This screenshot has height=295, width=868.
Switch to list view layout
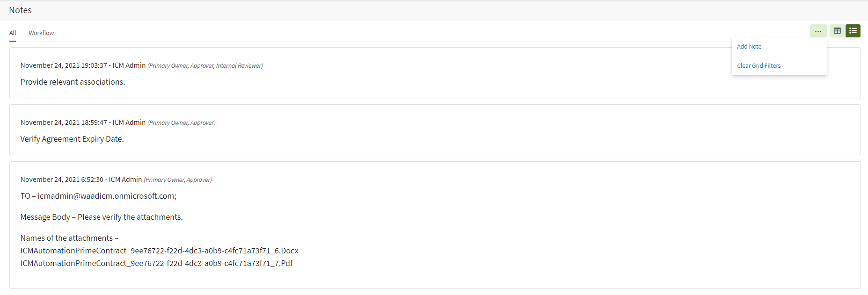(x=853, y=31)
